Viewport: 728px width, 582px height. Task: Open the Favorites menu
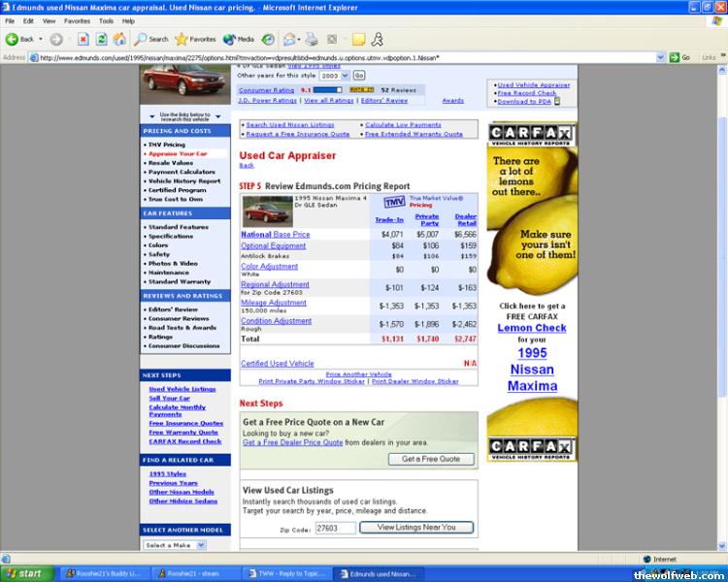coord(77,20)
